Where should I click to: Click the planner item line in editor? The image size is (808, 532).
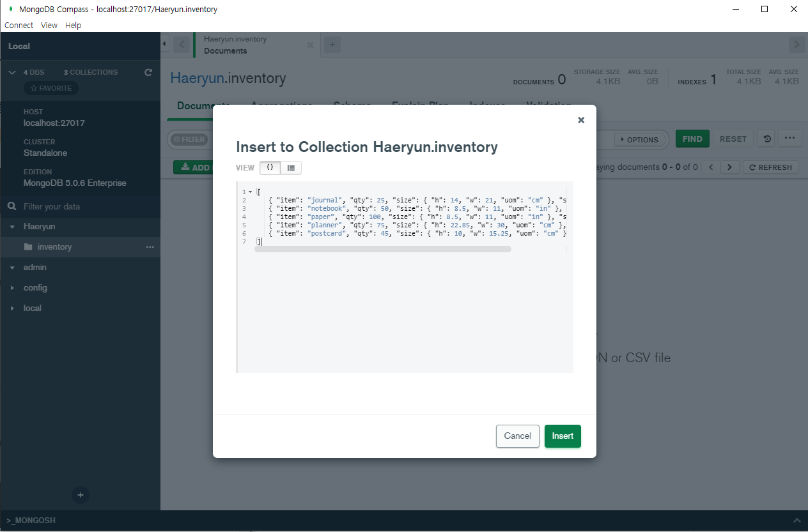pos(410,225)
